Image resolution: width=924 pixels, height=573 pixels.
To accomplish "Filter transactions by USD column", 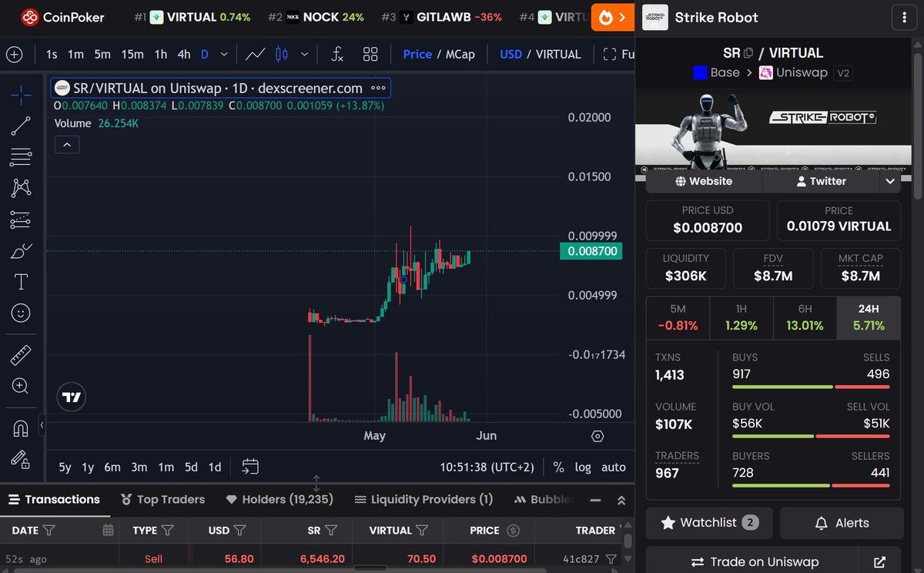I will tap(239, 531).
